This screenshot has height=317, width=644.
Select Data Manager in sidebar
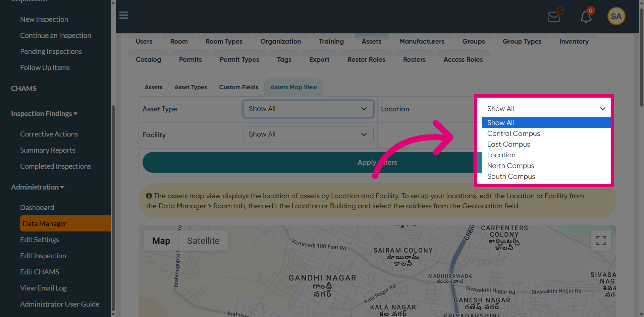[65, 223]
